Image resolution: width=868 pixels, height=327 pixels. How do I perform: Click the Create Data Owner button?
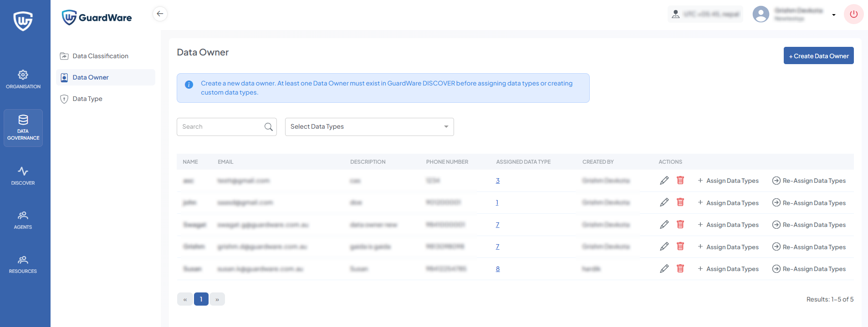[818, 56]
